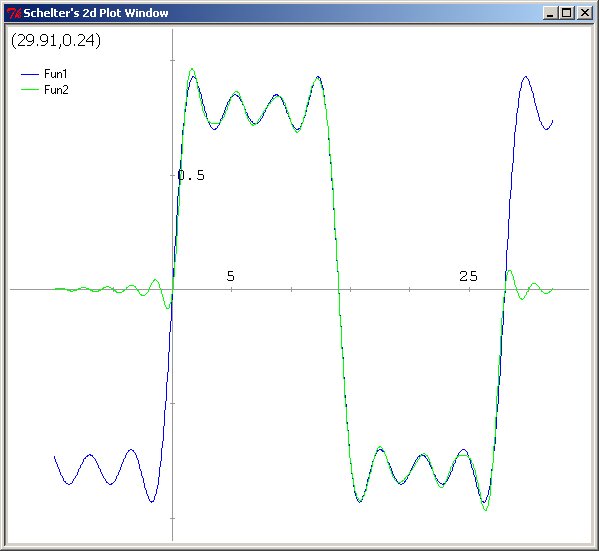Click the blue curve's peak at far right
Screen dimensions: 599x551
pyautogui.click(x=526, y=77)
